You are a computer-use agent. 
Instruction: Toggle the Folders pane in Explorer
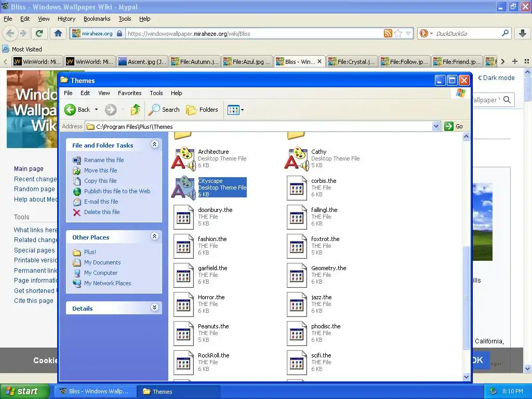click(x=202, y=110)
